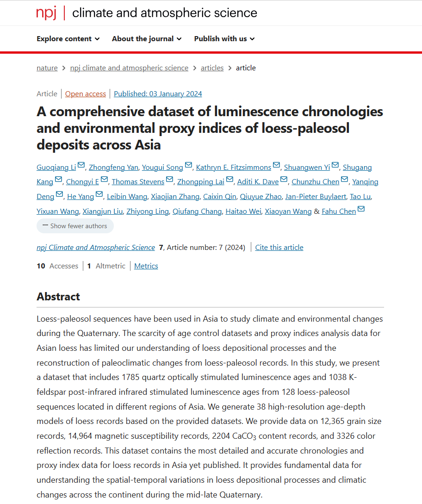Click envelope icon beside Chunzhu Chen

(345, 180)
